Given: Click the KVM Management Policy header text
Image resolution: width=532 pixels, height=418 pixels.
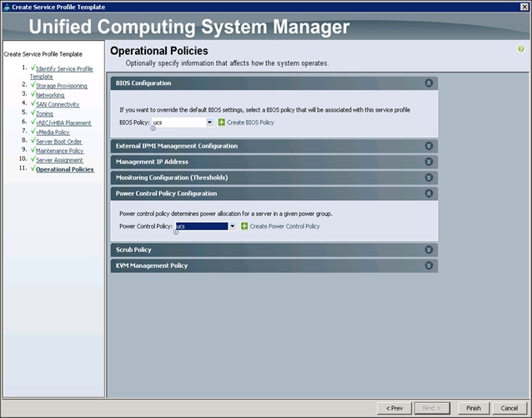Looking at the screenshot, I should [x=152, y=265].
